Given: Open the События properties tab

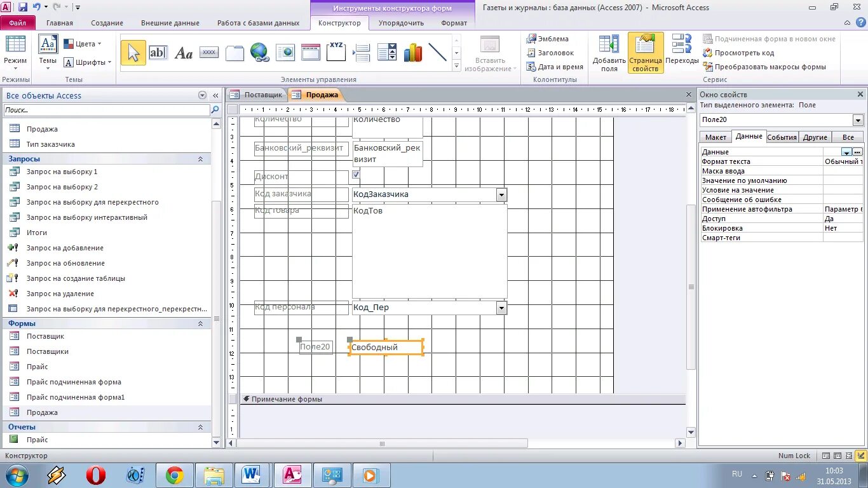Looking at the screenshot, I should tap(782, 137).
